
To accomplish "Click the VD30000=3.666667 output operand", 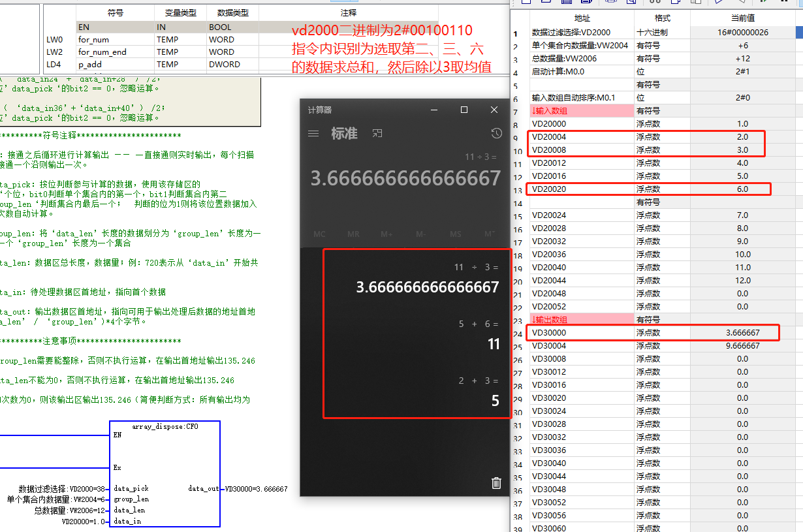I will [256, 488].
